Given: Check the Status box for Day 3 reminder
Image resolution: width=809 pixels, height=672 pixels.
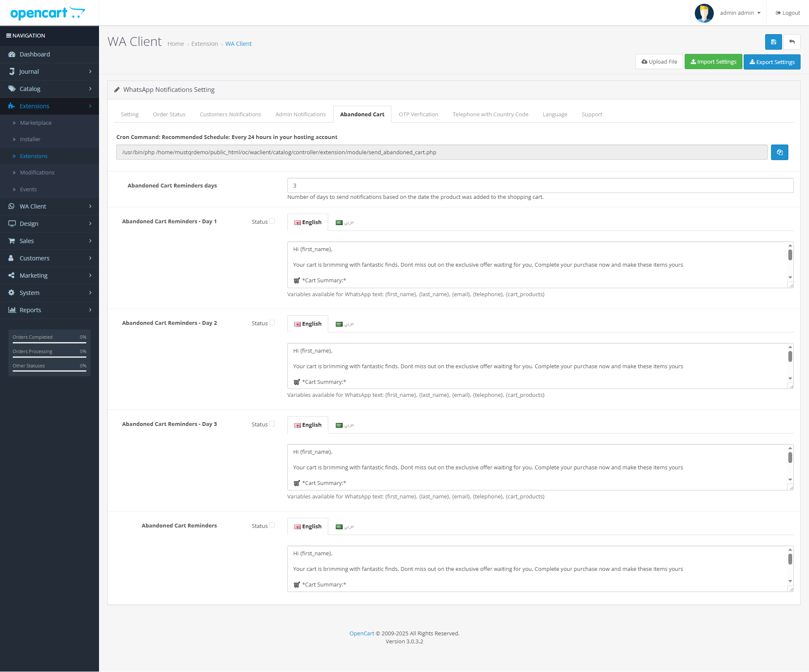Looking at the screenshot, I should coord(272,424).
